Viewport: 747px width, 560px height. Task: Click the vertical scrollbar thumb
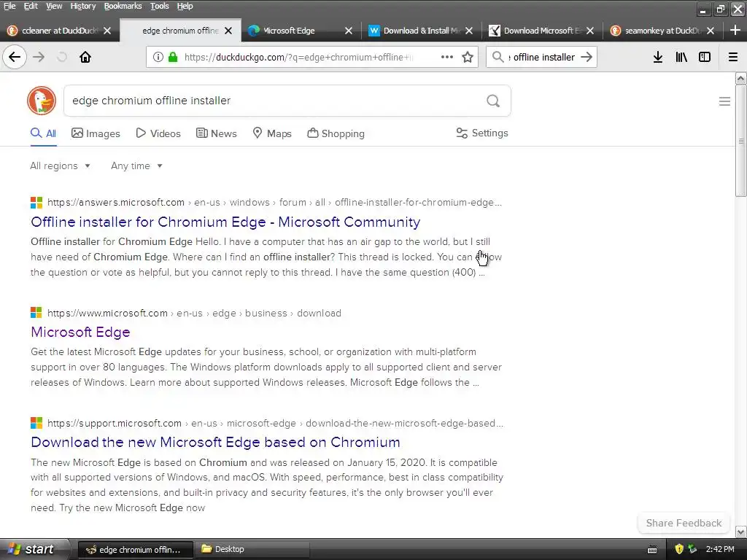coord(741,141)
